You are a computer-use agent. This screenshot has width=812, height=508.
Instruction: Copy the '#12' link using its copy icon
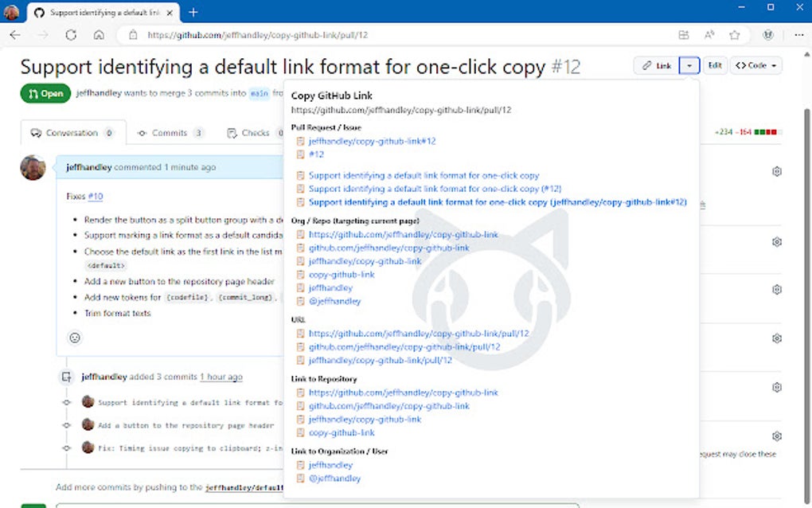click(299, 154)
